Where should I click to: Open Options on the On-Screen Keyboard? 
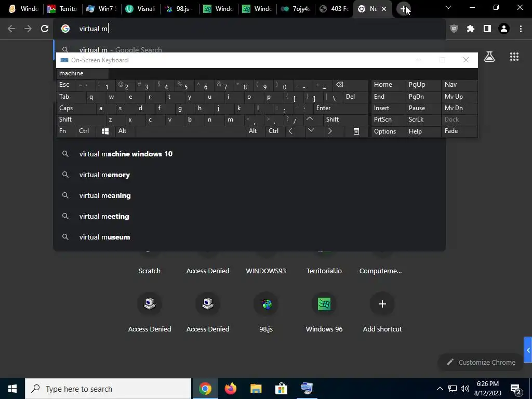388,131
